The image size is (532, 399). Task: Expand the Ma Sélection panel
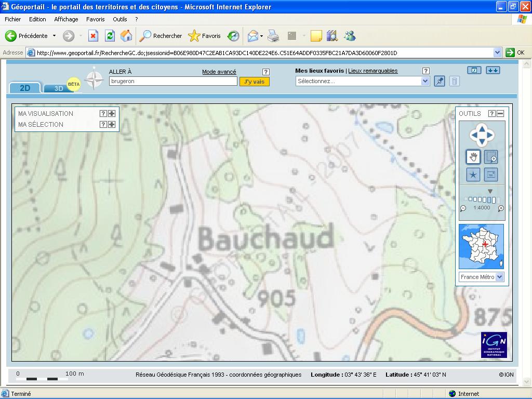pos(111,125)
